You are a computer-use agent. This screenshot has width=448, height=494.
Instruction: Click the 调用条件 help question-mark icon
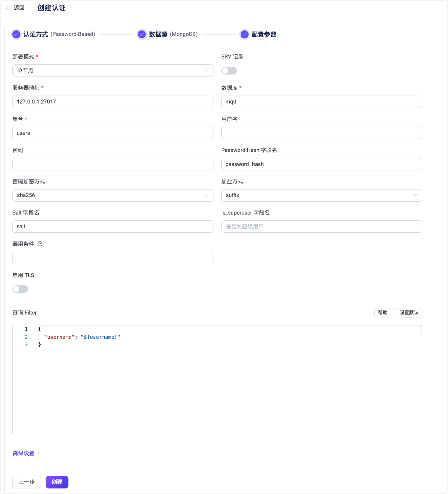coord(40,244)
